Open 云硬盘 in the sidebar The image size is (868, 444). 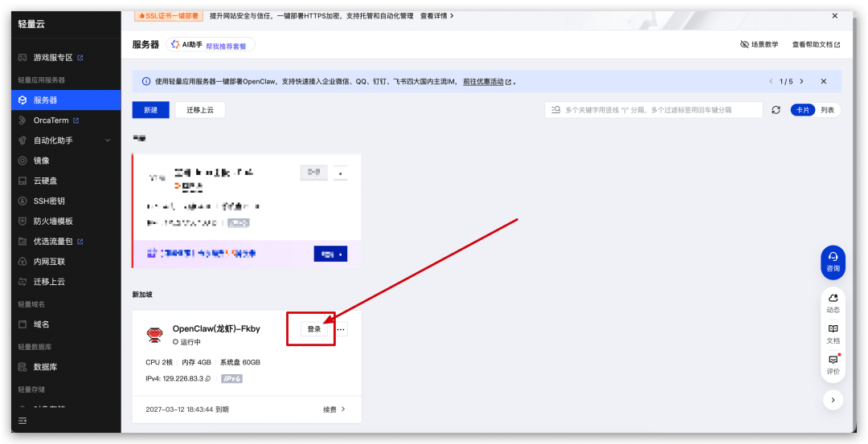pos(45,181)
